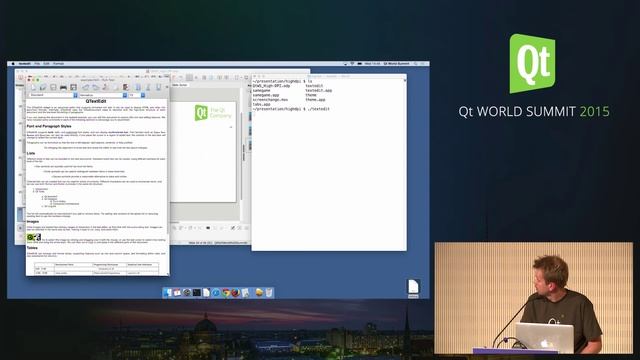Click the "Tables" heading in the document

click(x=32, y=248)
